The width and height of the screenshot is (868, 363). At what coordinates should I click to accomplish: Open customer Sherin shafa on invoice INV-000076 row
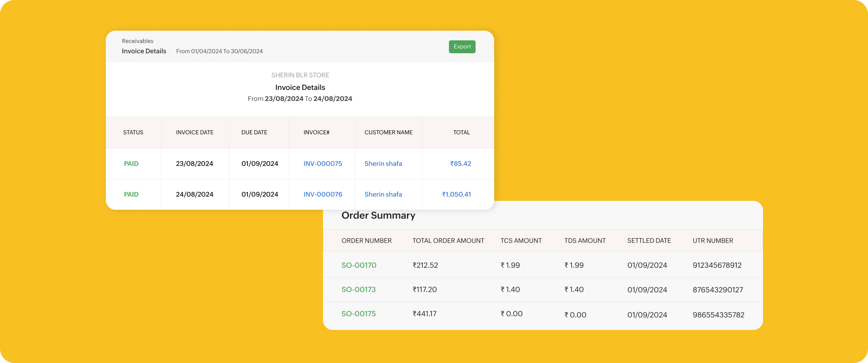click(383, 194)
